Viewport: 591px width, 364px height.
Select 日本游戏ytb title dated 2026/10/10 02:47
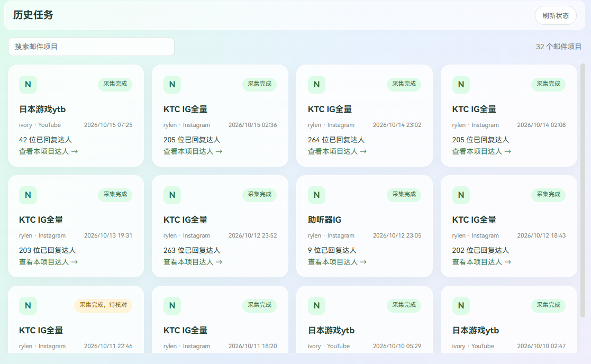coord(475,331)
